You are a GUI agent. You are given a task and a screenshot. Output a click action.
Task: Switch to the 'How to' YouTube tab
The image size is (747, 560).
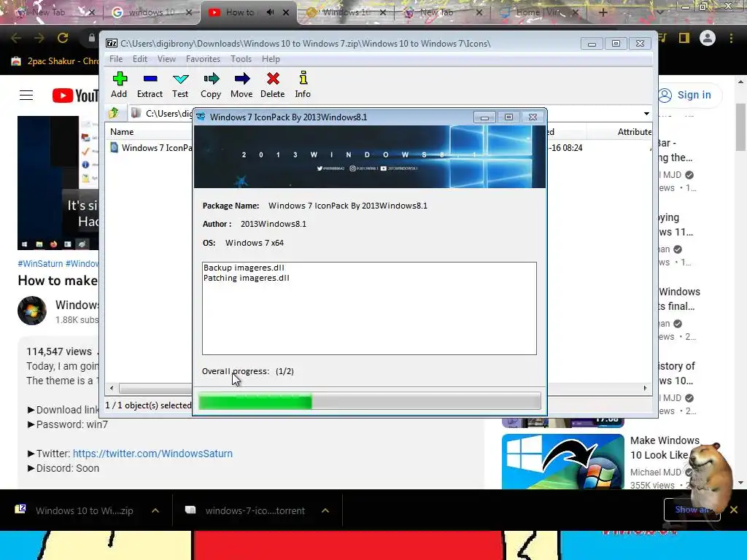click(240, 12)
